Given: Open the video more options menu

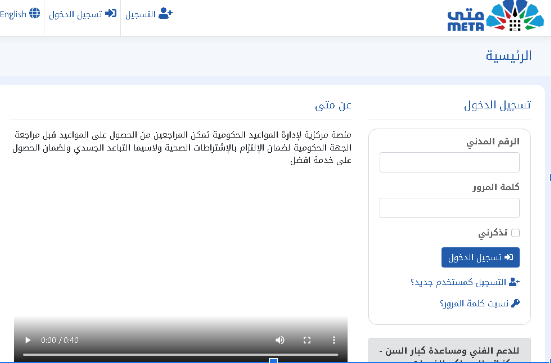Looking at the screenshot, I should [x=334, y=340].
